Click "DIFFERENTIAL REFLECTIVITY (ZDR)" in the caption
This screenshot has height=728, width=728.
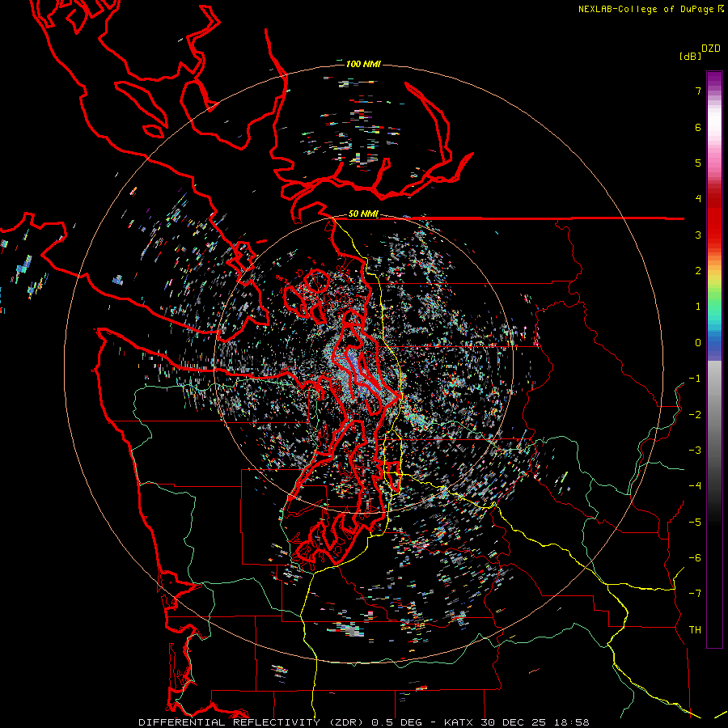pyautogui.click(x=252, y=722)
